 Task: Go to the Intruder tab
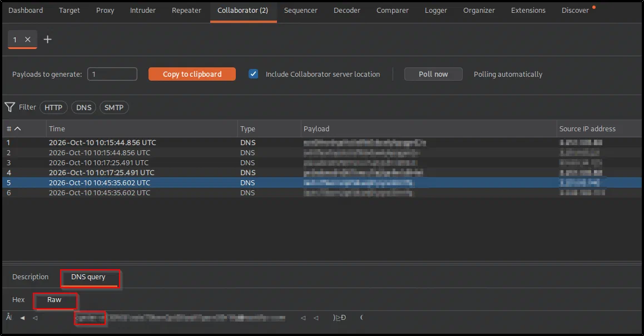[142, 10]
